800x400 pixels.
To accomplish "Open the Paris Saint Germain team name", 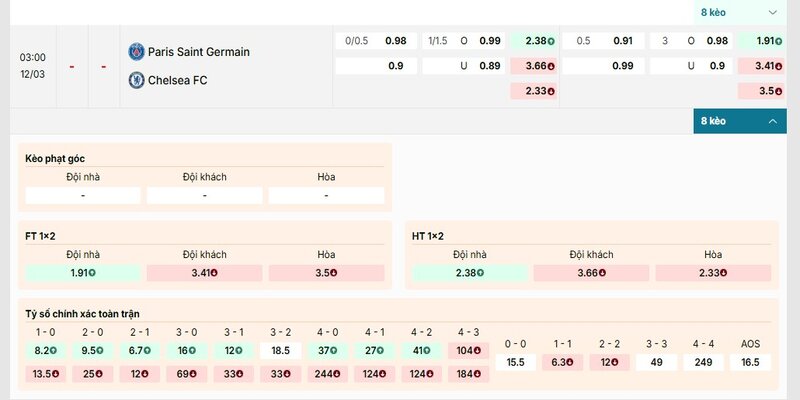I will [198, 51].
